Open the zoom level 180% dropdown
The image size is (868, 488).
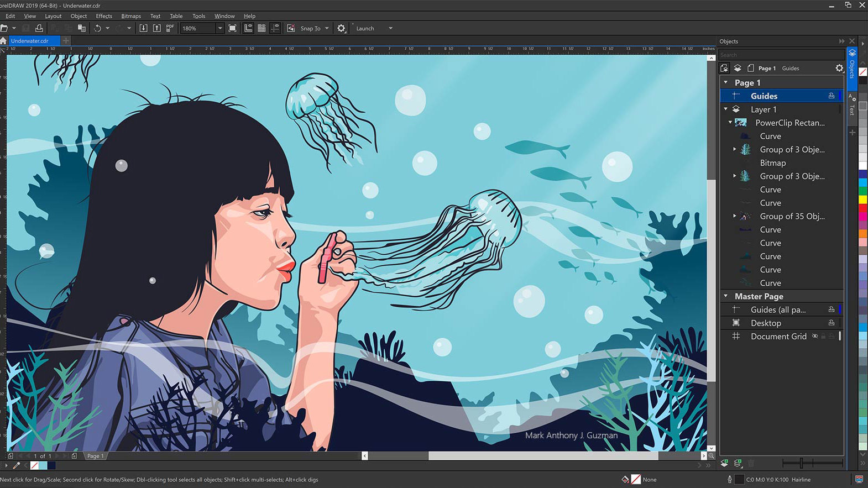point(219,28)
